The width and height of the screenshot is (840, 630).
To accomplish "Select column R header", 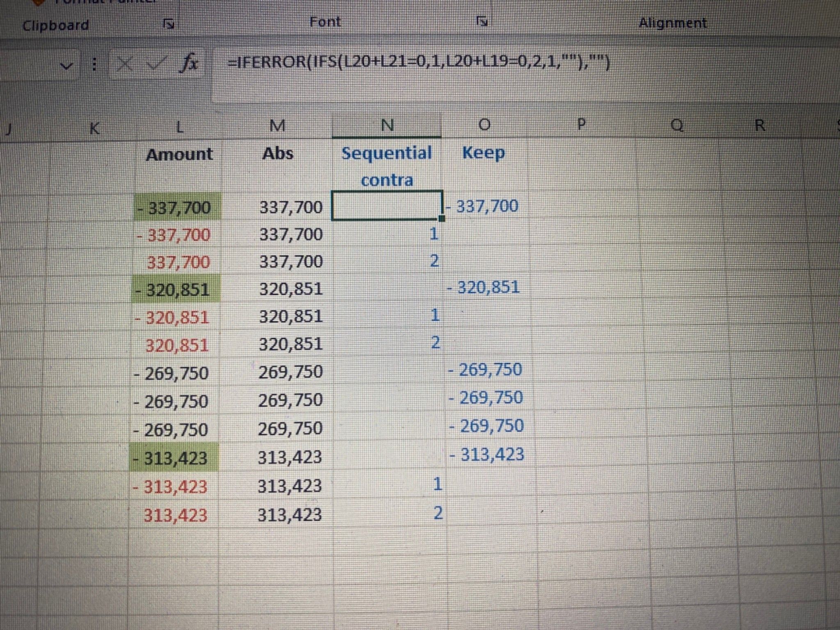I will (759, 125).
